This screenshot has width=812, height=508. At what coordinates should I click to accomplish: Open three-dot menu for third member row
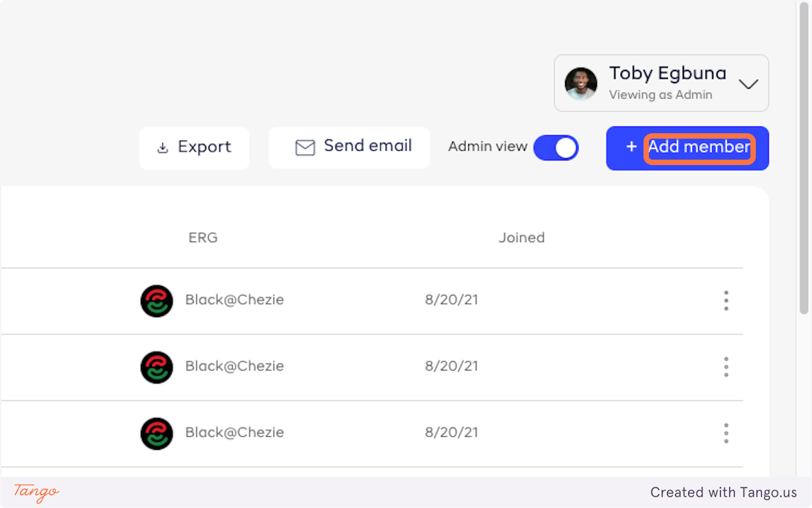pyautogui.click(x=726, y=433)
